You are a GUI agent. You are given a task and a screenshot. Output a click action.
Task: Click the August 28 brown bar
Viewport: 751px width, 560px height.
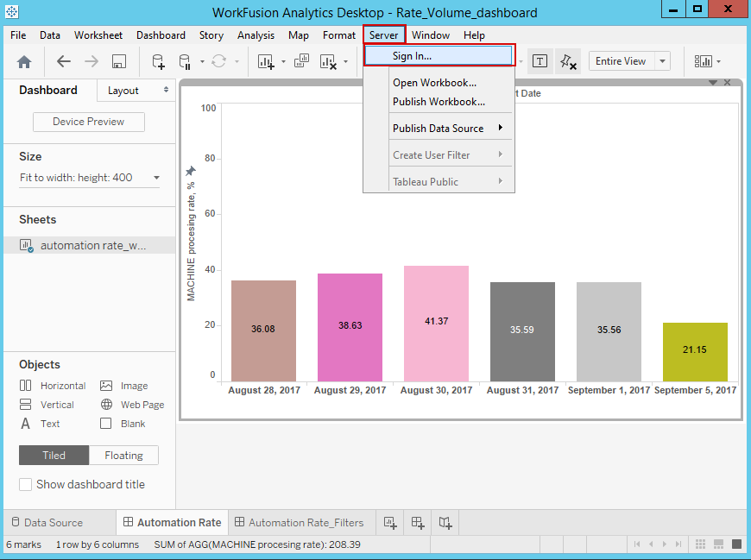263,330
